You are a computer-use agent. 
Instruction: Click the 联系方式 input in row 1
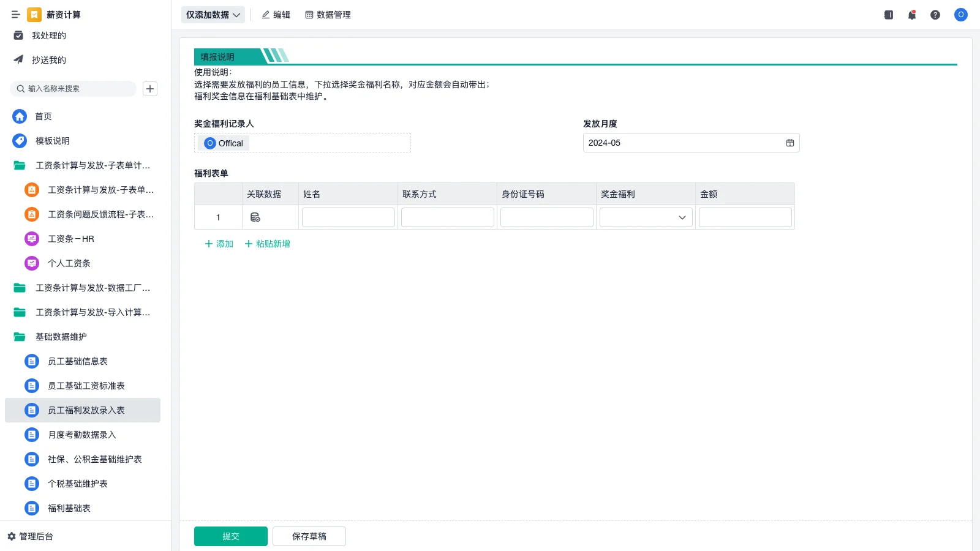pyautogui.click(x=448, y=217)
